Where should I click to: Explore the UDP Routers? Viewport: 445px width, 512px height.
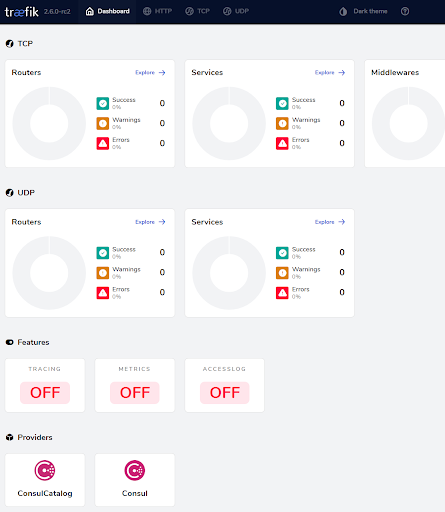coord(150,222)
